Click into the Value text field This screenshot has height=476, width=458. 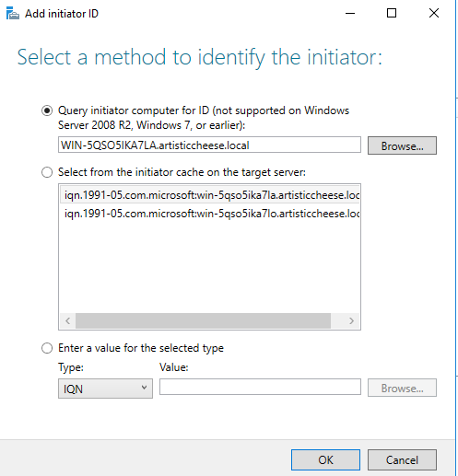pos(260,387)
